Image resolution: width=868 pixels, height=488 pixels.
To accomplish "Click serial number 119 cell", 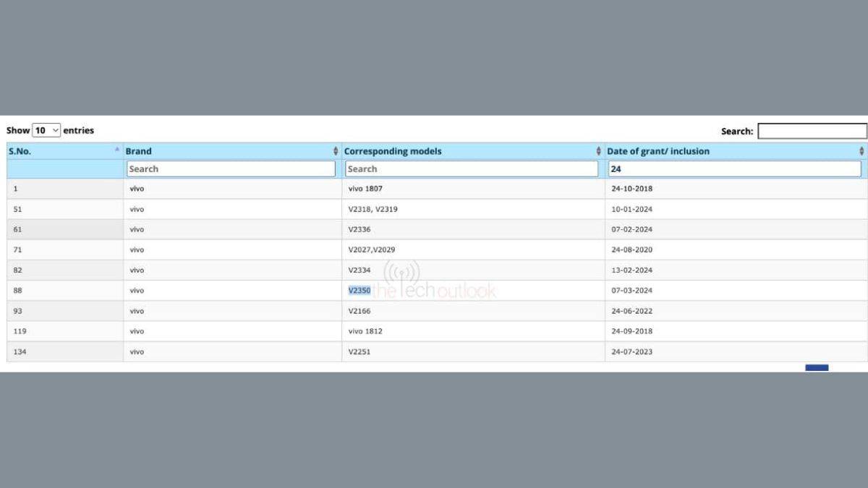I will click(65, 331).
